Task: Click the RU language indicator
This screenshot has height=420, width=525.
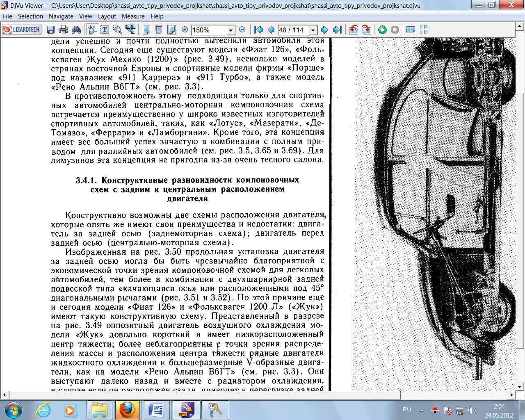Action: point(406,410)
